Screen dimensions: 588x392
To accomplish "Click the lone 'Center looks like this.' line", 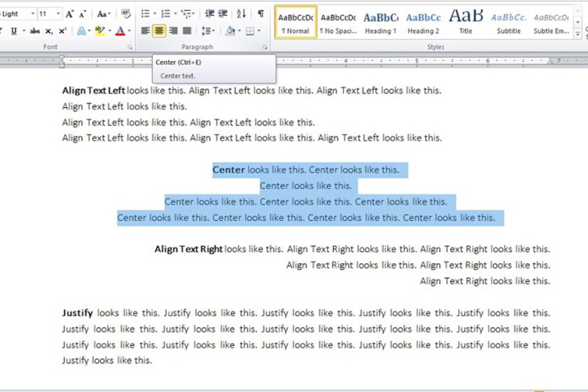I will point(306,186).
